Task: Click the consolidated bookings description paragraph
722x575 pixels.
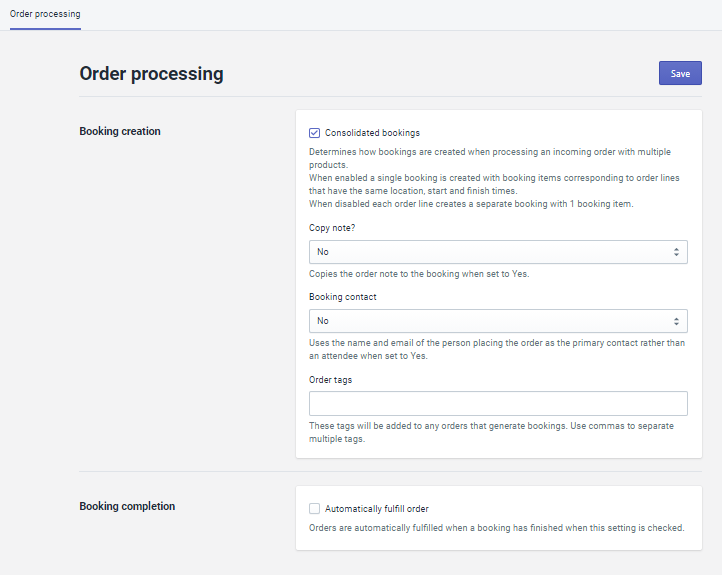Action: pyautogui.click(x=489, y=178)
